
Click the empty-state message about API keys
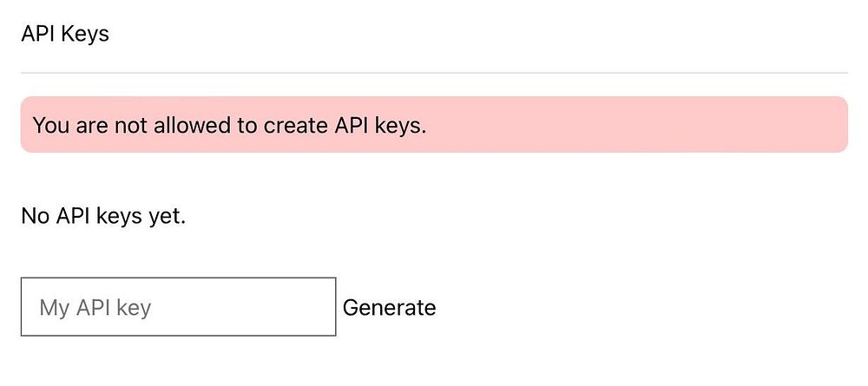coord(103,215)
